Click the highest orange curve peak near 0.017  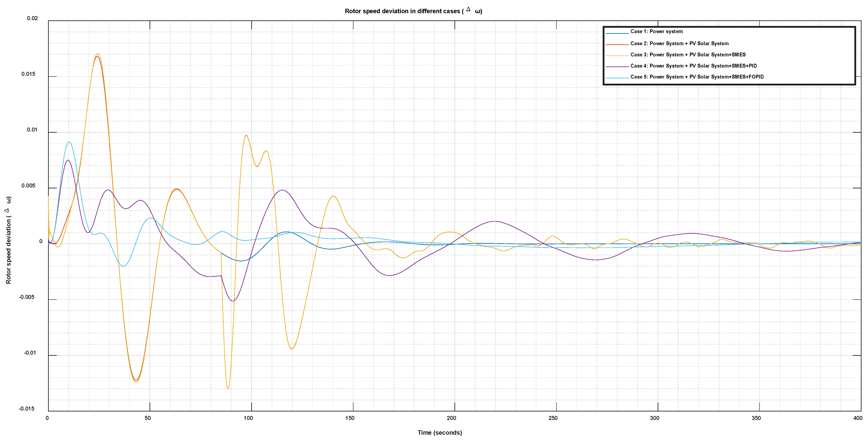pos(97,54)
